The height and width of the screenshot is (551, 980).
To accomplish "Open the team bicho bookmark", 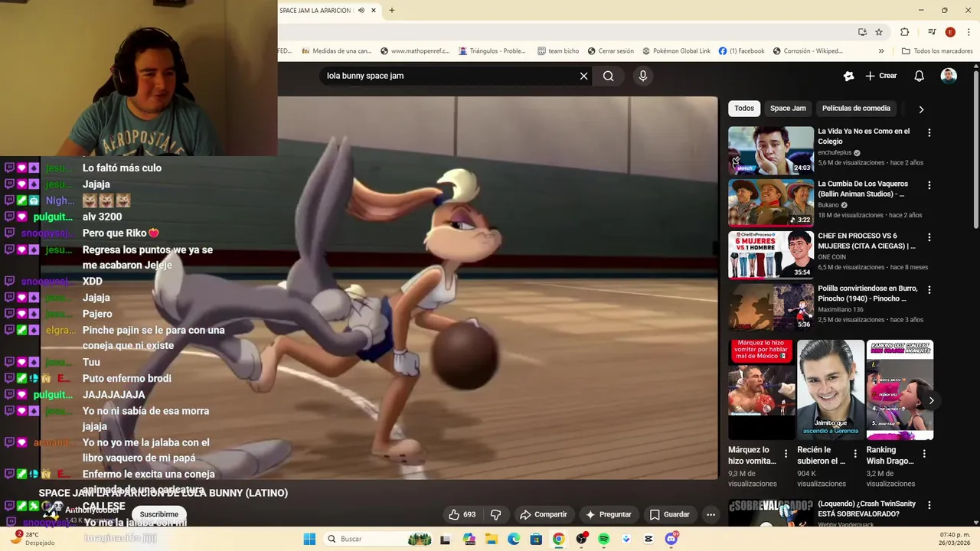I will coord(558,51).
